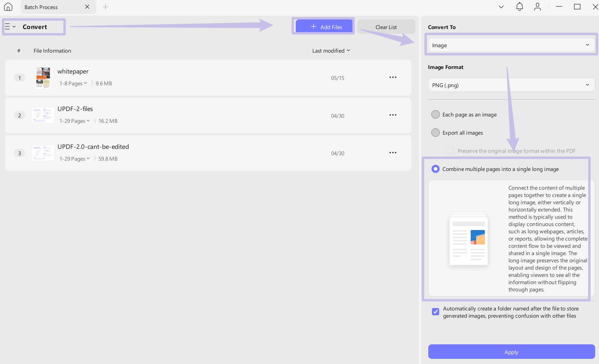Click the Clear List button
Screen dimensions: 599x364
point(386,27)
